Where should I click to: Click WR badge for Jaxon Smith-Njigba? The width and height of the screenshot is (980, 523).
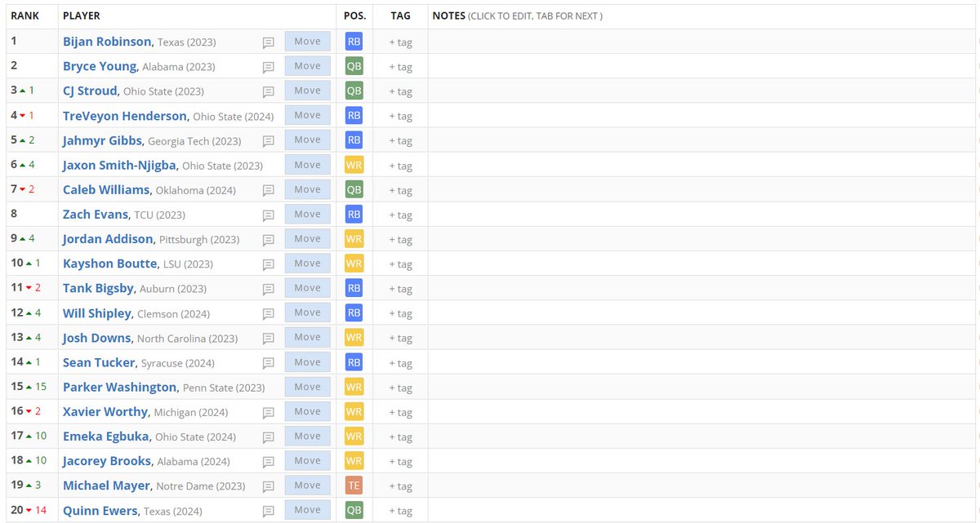pyautogui.click(x=354, y=165)
